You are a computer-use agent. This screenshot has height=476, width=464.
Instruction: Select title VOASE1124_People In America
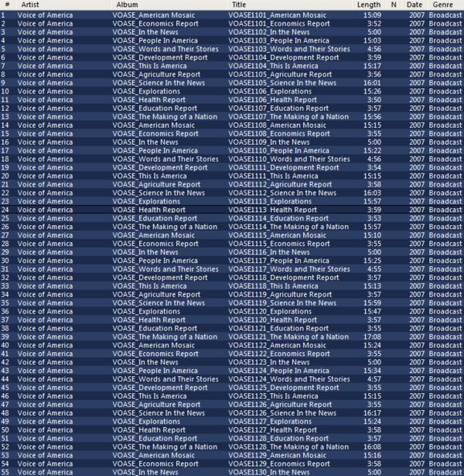[x=278, y=371]
